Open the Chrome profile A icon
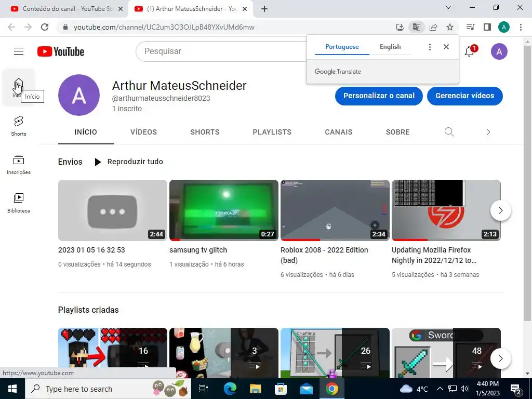 (504, 27)
